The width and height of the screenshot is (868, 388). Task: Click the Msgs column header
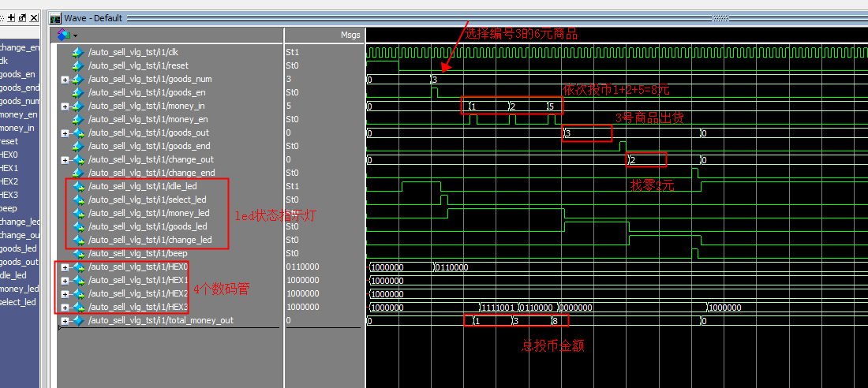(350, 35)
